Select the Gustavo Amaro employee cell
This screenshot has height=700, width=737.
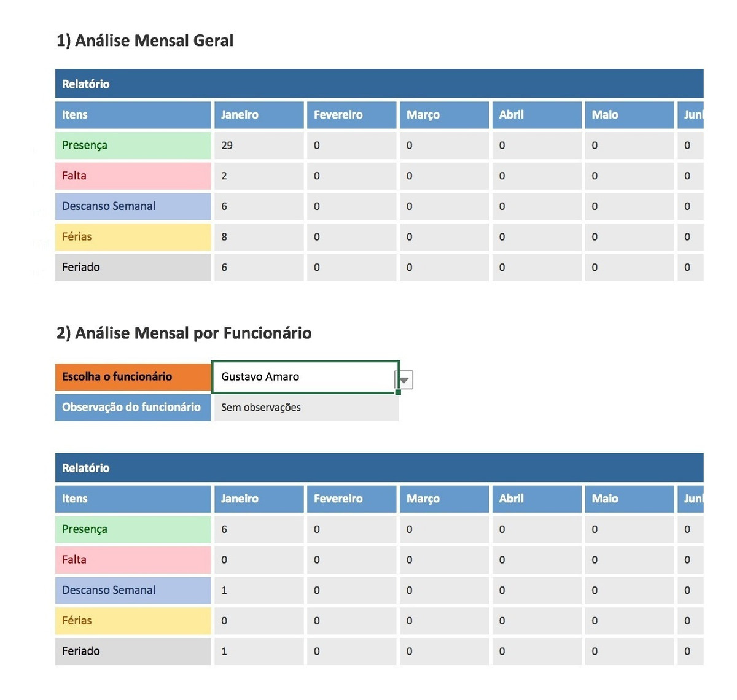(305, 376)
